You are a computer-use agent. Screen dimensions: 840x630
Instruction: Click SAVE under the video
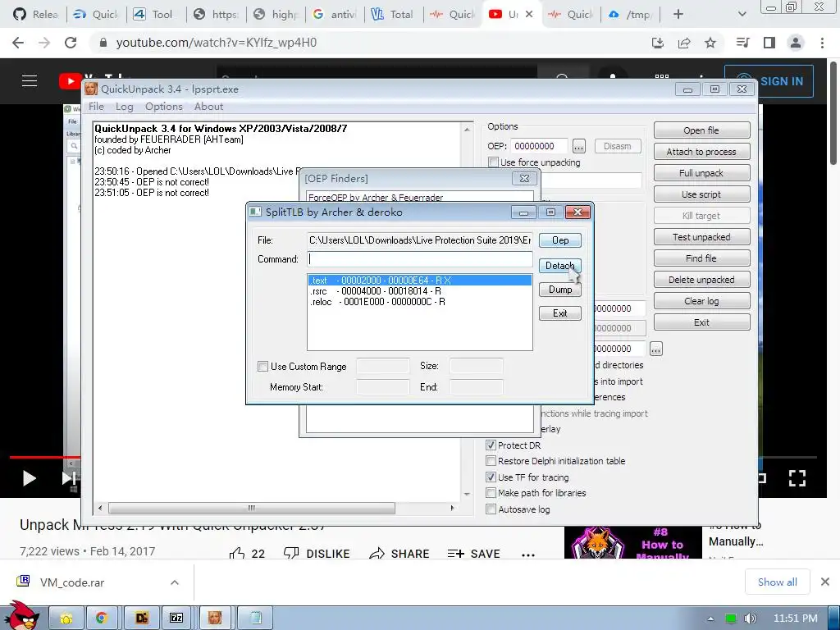pyautogui.click(x=473, y=554)
